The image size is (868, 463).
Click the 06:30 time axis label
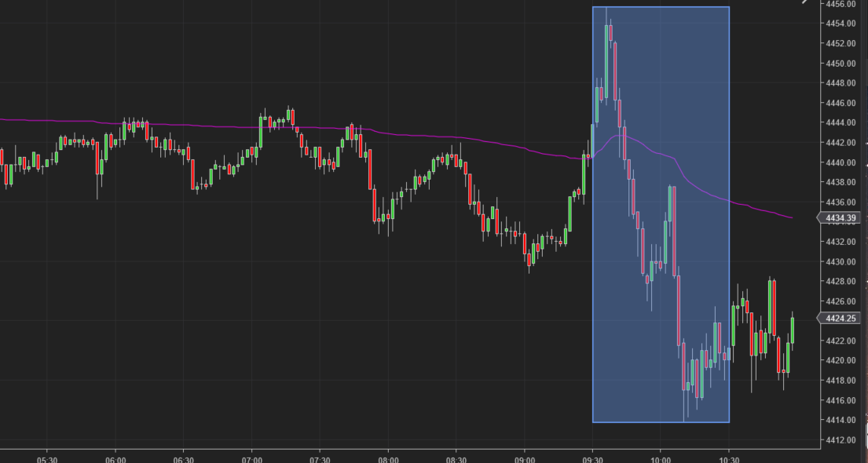183,460
